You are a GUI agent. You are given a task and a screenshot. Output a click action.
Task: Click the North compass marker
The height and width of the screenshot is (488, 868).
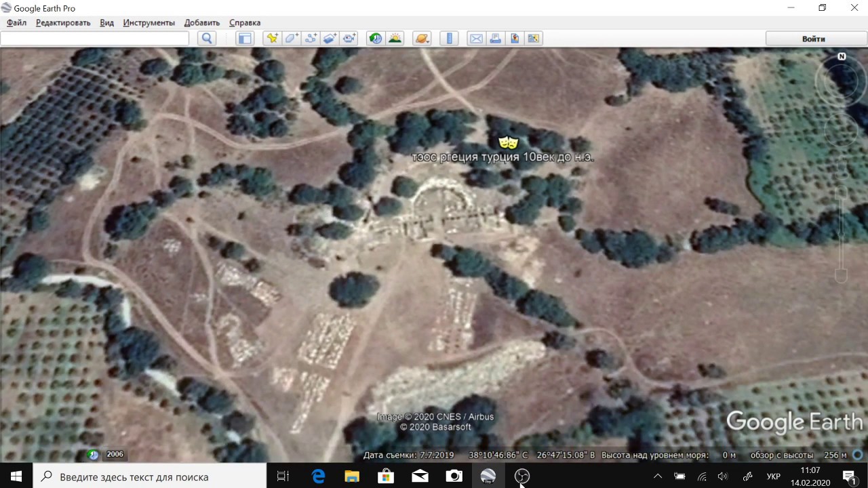click(x=842, y=56)
